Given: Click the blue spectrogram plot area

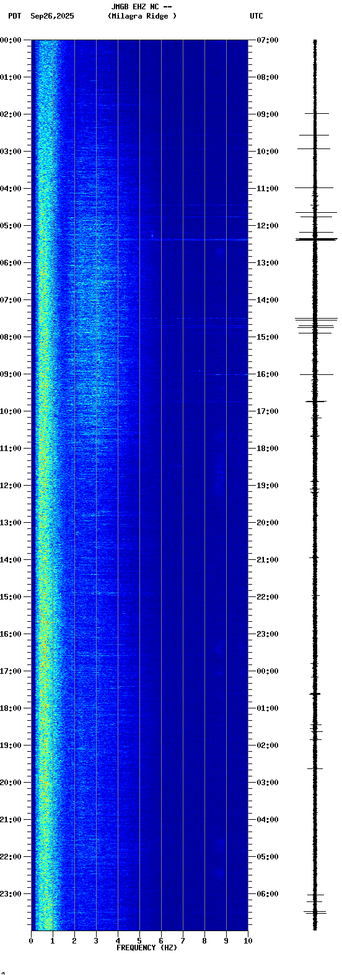Looking at the screenshot, I should click(x=139, y=485).
